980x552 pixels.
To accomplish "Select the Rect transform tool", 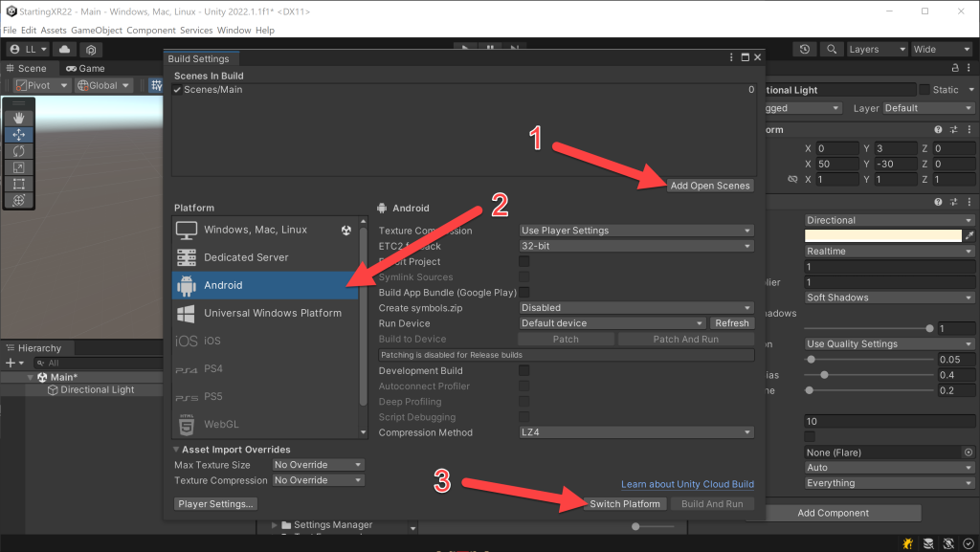I will pos(19,185).
